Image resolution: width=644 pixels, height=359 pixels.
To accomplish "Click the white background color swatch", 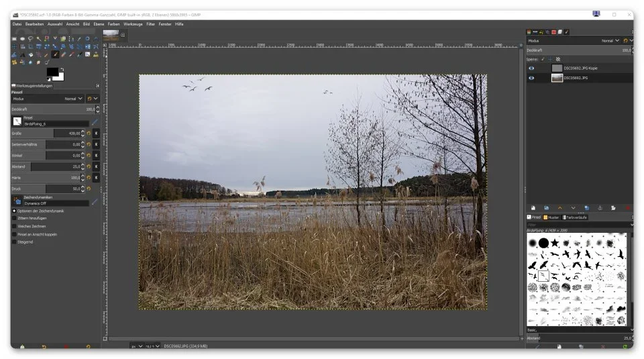I will click(x=61, y=79).
